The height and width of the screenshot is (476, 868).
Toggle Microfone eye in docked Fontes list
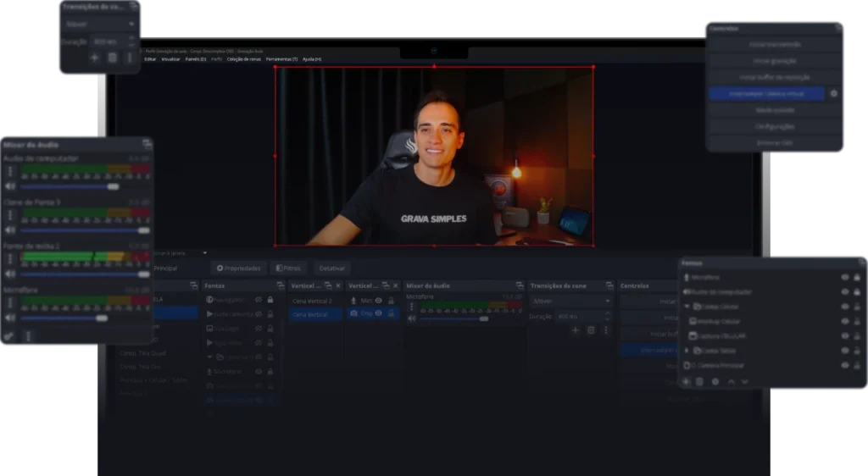[259, 372]
